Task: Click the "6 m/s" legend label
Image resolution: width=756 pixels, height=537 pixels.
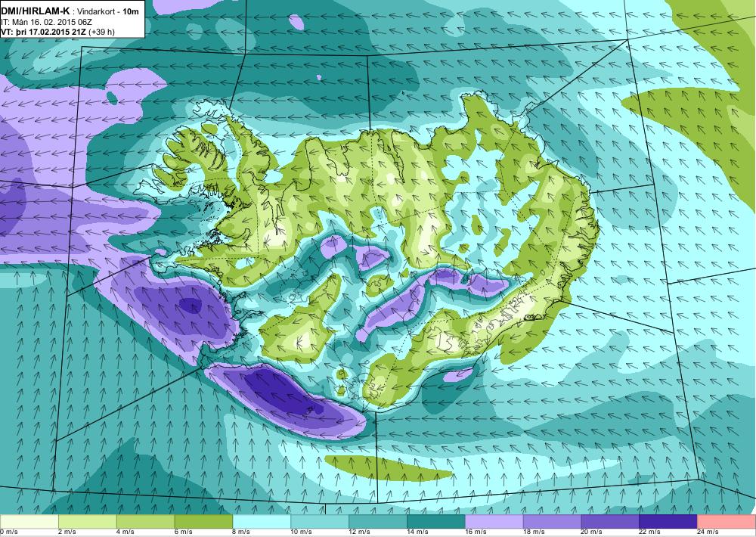Action: coord(183,532)
